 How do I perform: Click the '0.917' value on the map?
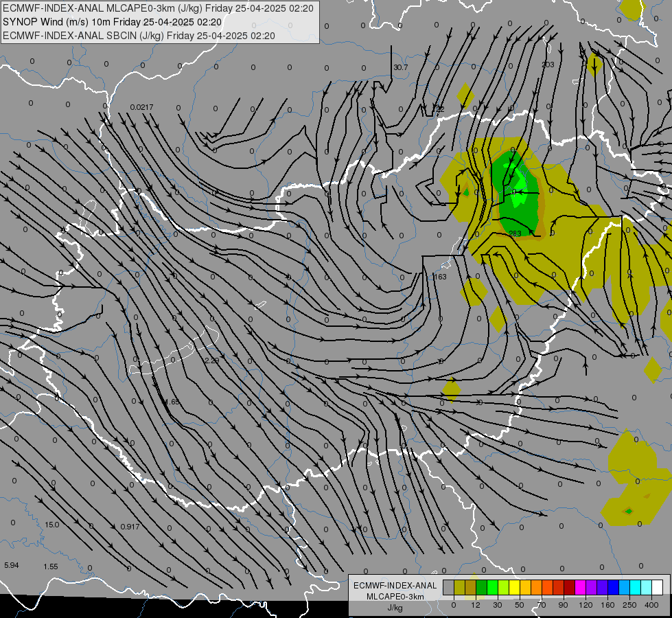pyautogui.click(x=130, y=527)
